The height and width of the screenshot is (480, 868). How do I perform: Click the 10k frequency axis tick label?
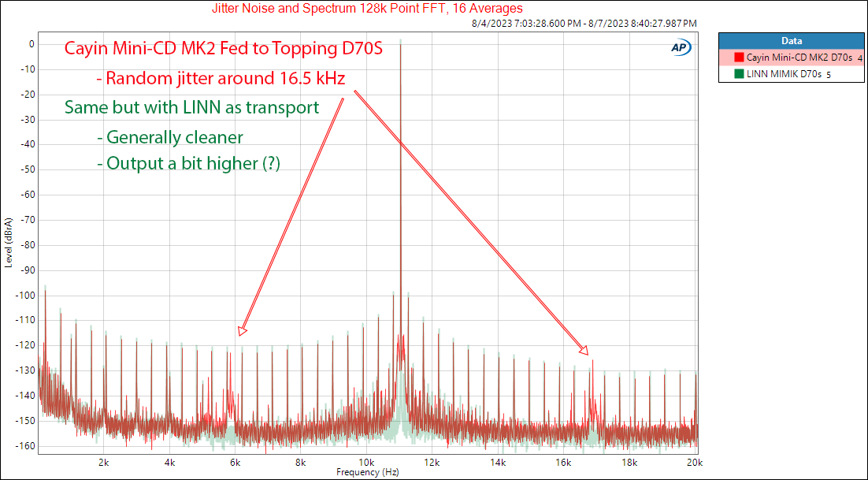(x=366, y=463)
